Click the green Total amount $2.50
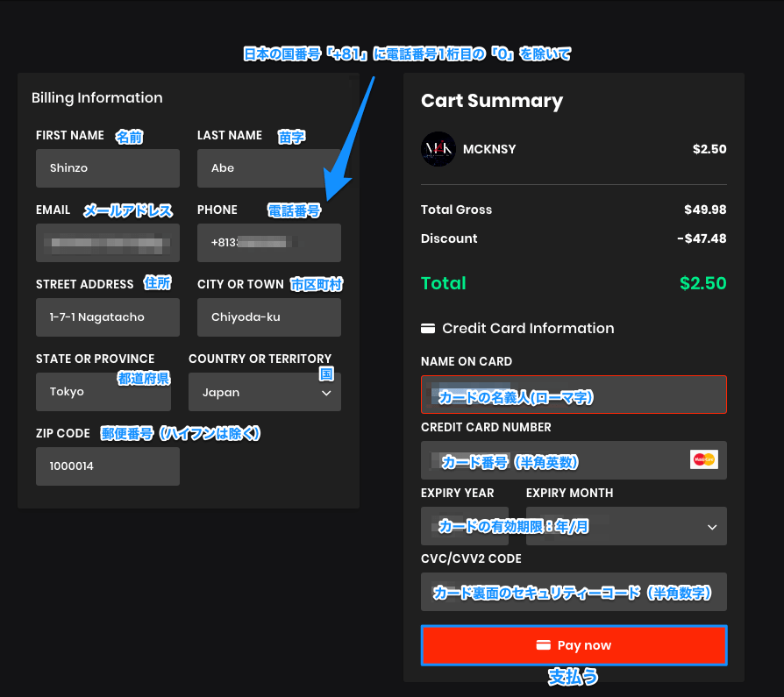The image size is (784, 697). coord(702,283)
